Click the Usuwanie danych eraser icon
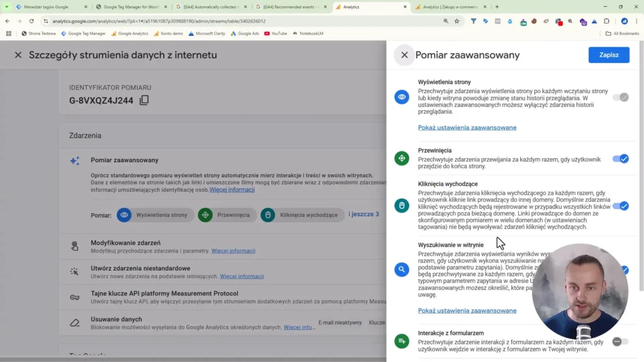The width and height of the screenshot is (644, 362). (74, 323)
